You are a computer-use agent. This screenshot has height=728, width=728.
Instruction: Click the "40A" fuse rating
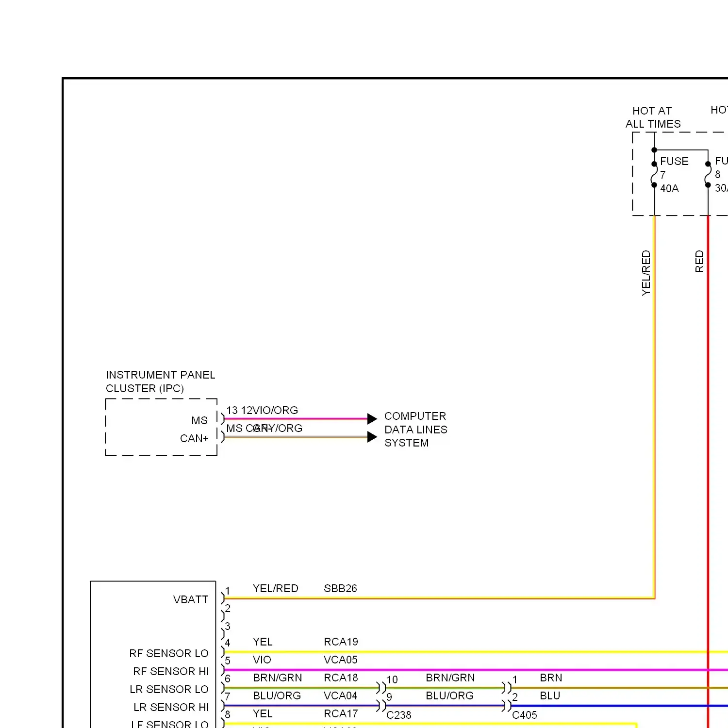coord(669,188)
